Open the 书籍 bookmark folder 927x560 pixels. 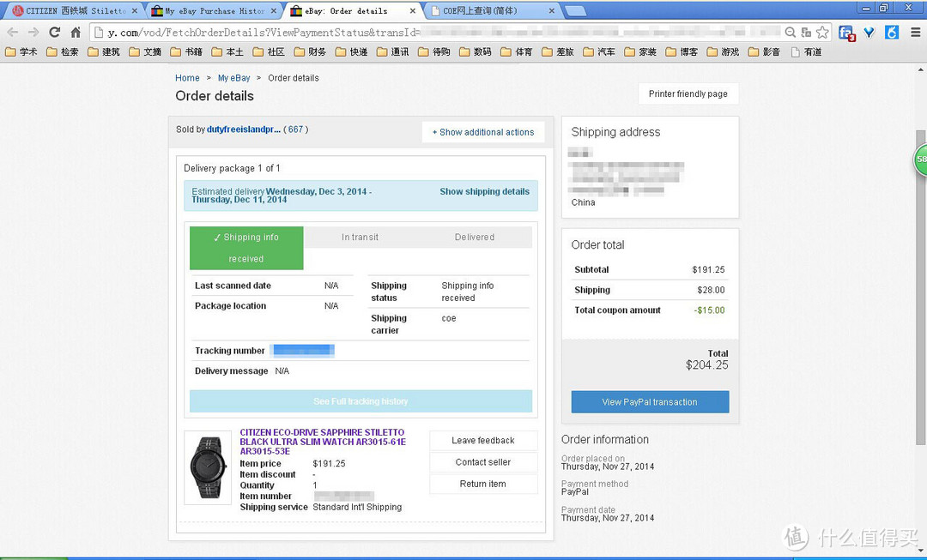[x=187, y=52]
